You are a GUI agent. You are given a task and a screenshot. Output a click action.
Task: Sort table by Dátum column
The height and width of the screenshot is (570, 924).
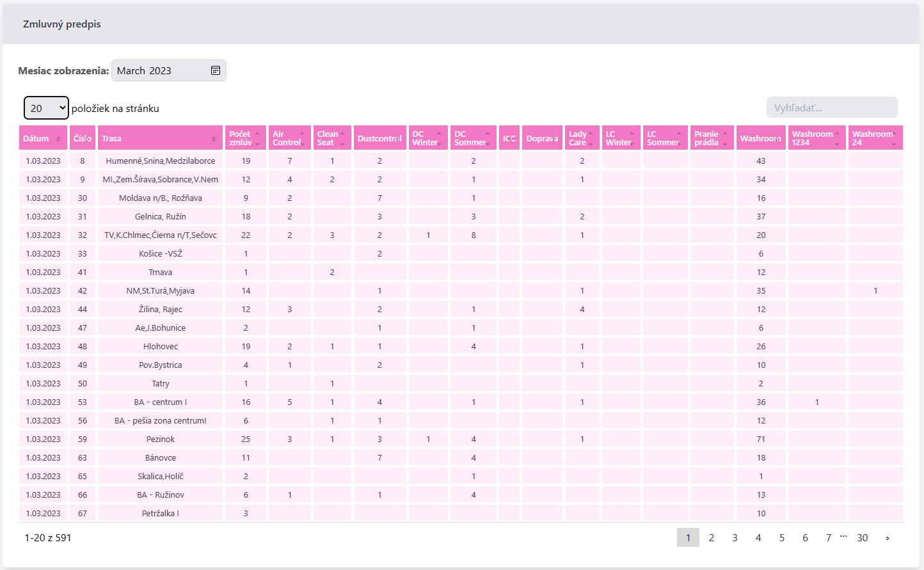[42, 138]
